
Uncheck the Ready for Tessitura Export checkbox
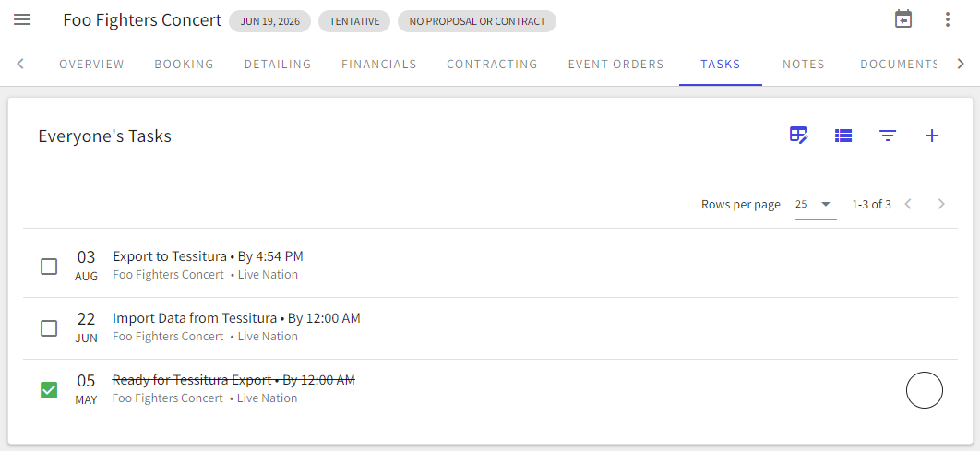point(49,390)
